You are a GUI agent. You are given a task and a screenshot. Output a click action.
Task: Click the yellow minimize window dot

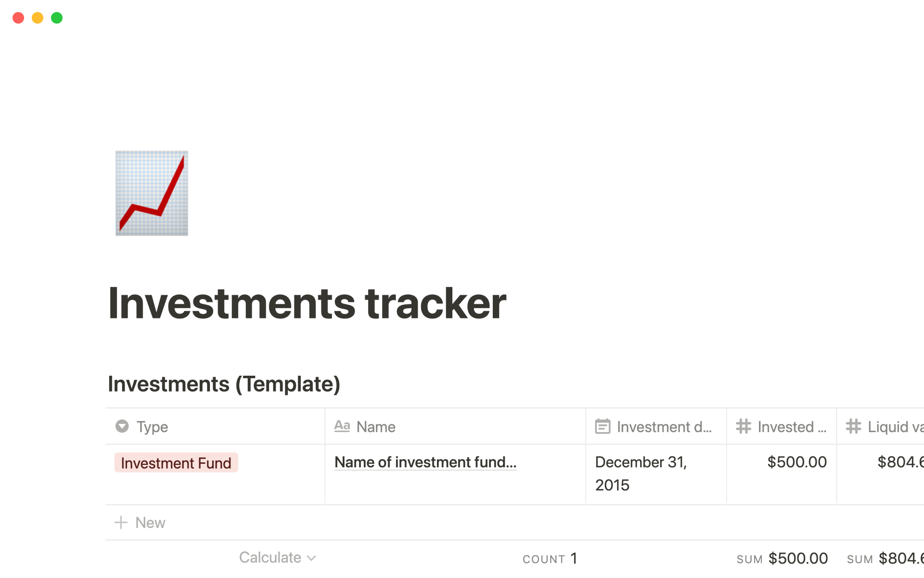[38, 18]
